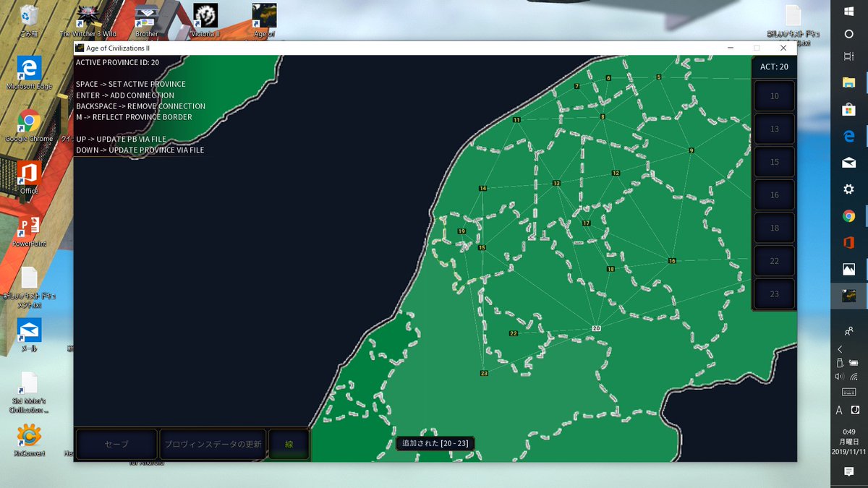Launch Microsoft Store from taskbar
The height and width of the screenshot is (488, 868).
849,109
